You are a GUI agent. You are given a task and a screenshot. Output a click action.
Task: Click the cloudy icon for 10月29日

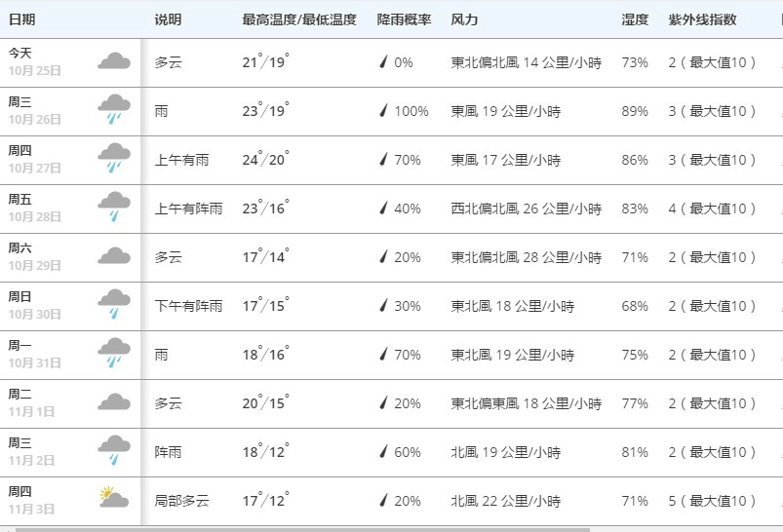click(114, 256)
